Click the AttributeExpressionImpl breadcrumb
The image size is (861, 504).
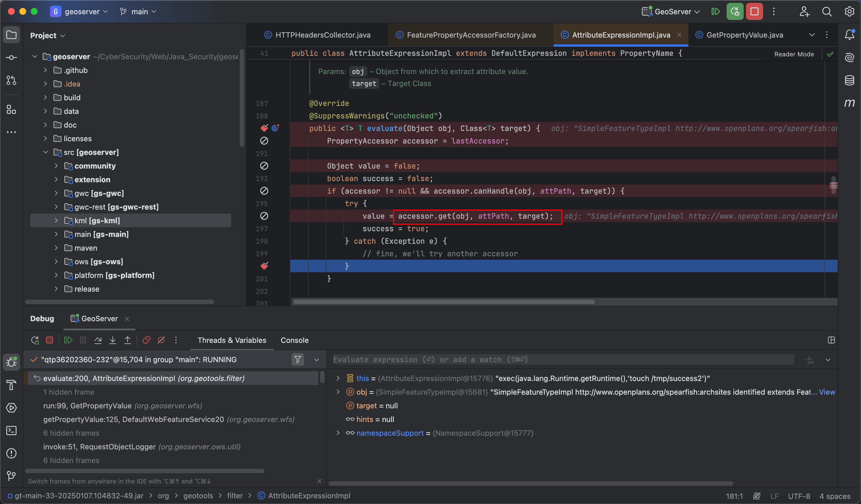point(304,495)
